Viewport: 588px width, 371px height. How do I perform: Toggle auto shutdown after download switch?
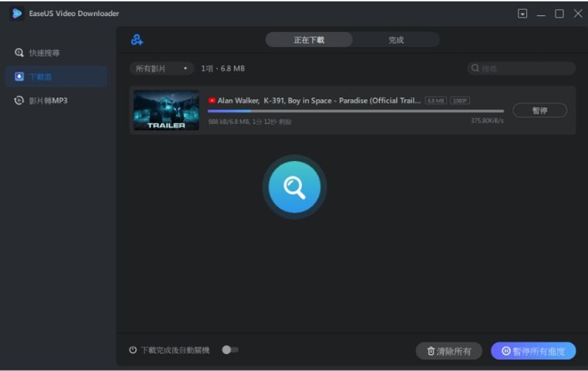click(230, 350)
